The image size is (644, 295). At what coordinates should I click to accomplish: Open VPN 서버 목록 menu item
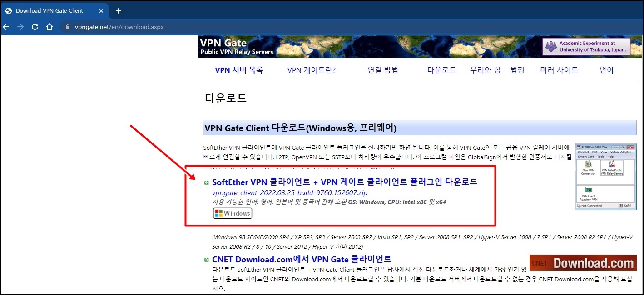(x=239, y=70)
